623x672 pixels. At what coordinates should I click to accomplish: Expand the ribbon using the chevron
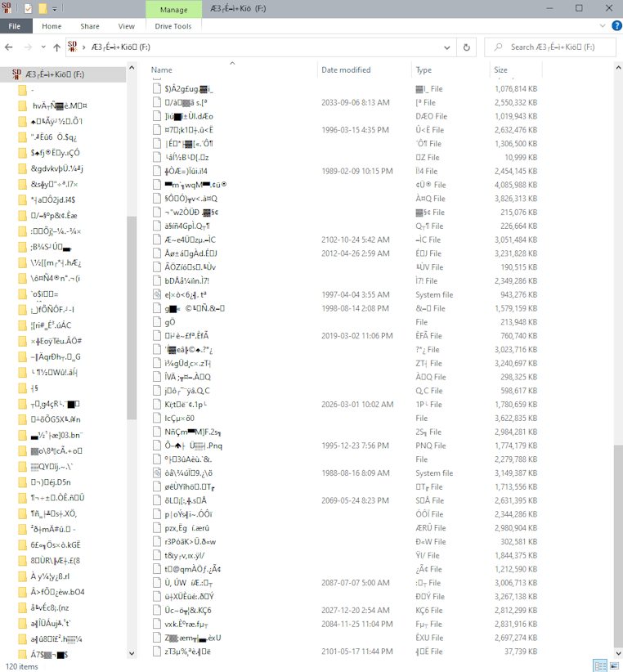point(602,26)
